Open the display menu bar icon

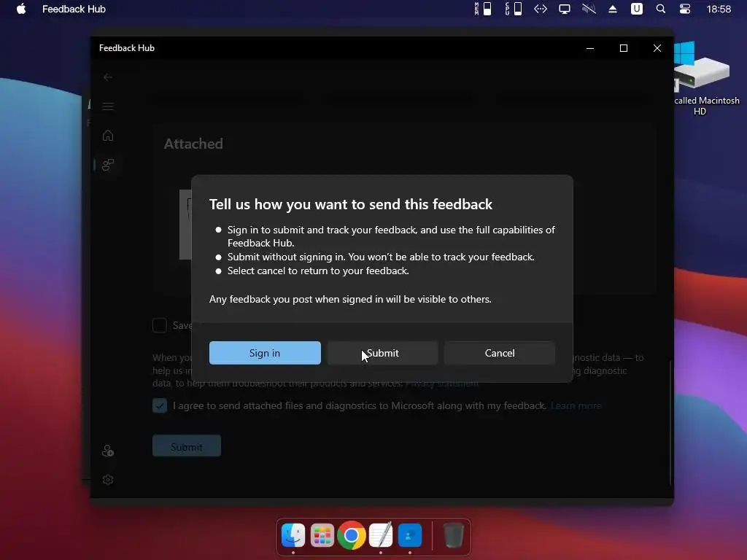[565, 9]
